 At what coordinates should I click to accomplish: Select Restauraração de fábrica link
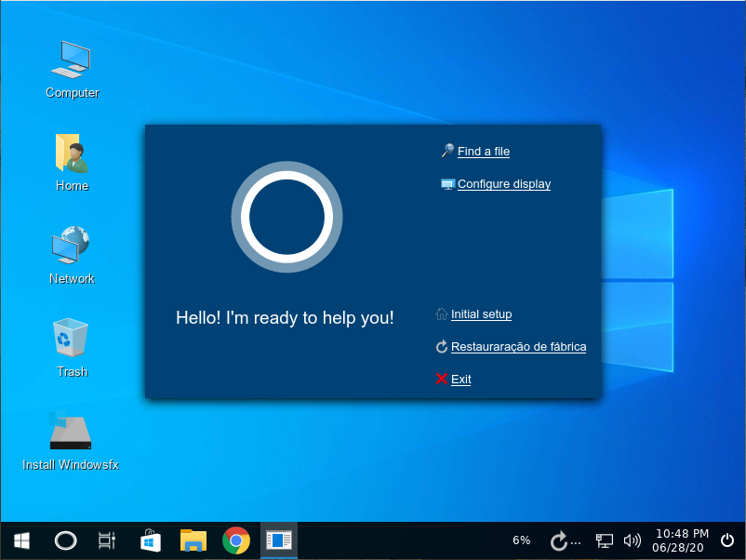[518, 347]
